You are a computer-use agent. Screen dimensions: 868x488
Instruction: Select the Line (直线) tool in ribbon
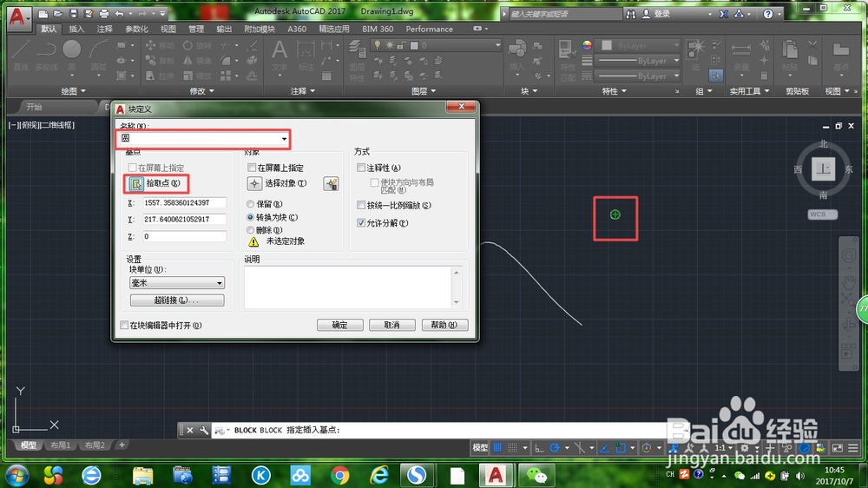tap(21, 56)
